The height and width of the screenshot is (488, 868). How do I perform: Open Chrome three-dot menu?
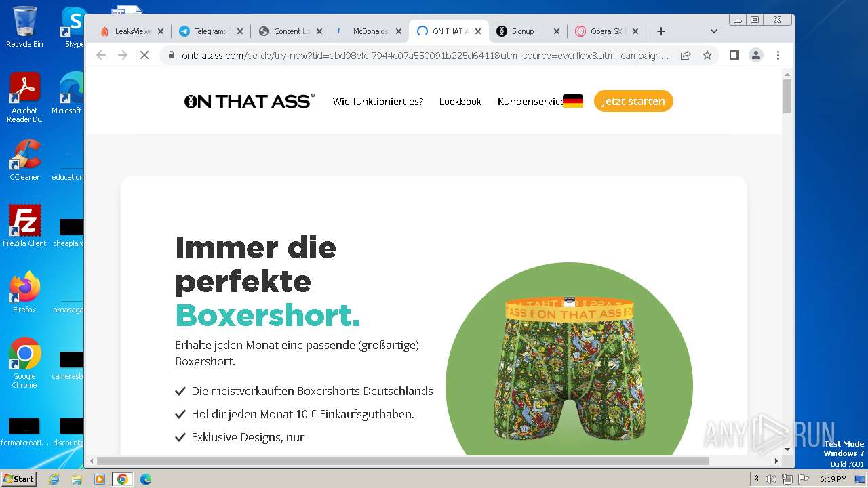778,55
